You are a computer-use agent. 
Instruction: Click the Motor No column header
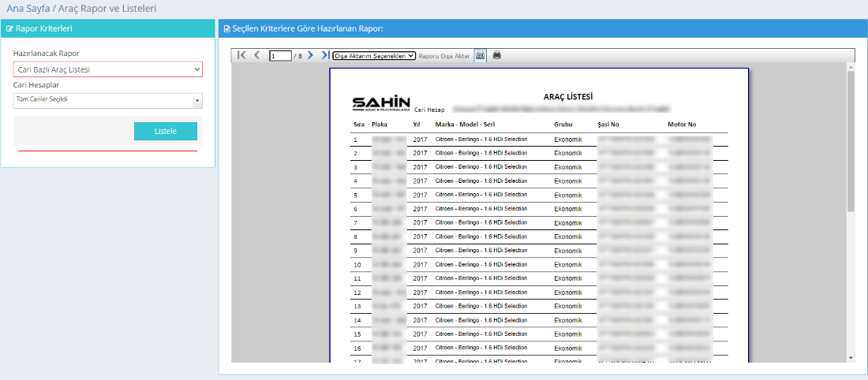(x=682, y=125)
